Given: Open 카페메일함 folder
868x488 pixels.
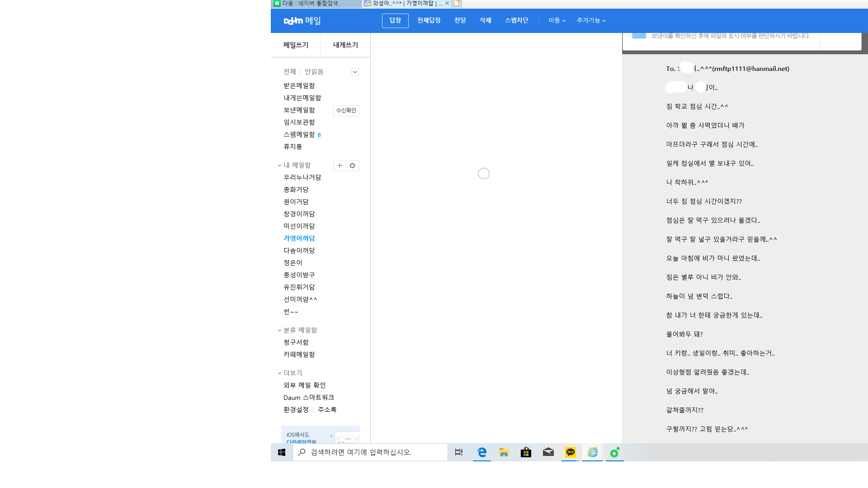Looking at the screenshot, I should (x=299, y=355).
